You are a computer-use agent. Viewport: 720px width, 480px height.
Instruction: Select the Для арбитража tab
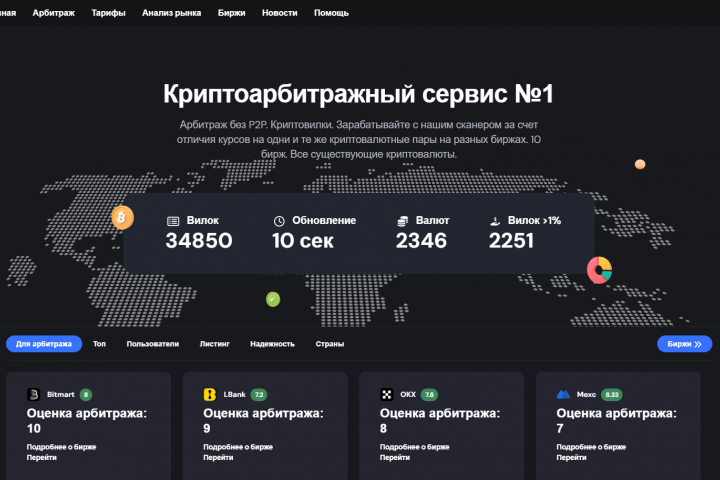click(44, 344)
